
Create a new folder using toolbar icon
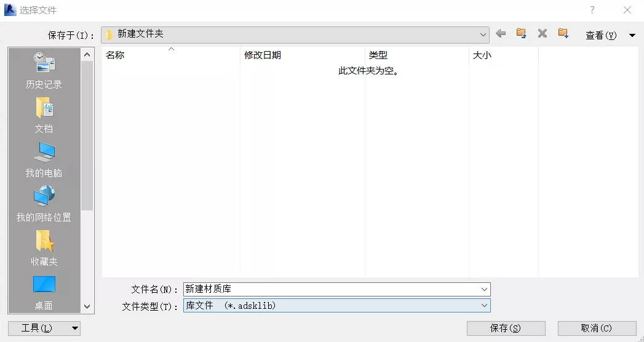tap(563, 34)
